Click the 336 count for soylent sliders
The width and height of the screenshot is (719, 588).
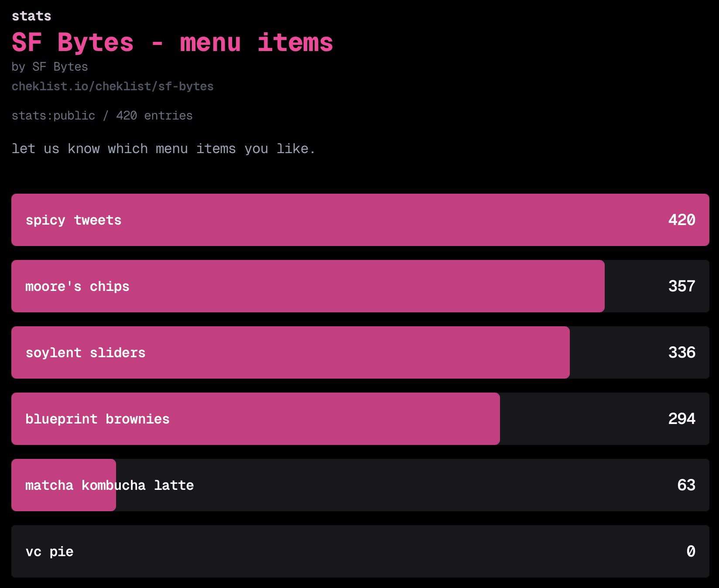(x=681, y=352)
